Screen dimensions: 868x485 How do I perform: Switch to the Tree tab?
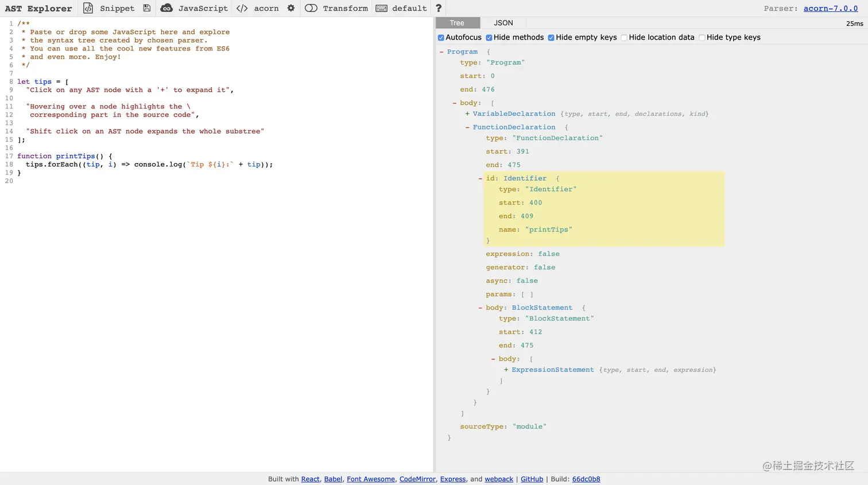point(457,23)
